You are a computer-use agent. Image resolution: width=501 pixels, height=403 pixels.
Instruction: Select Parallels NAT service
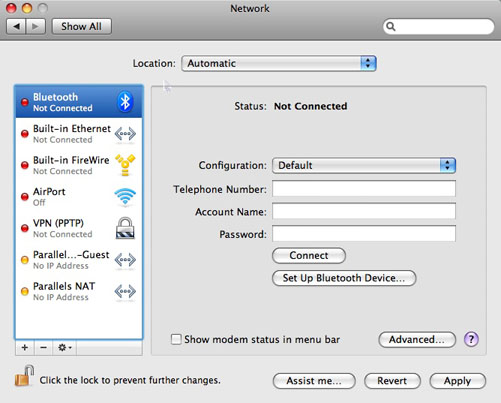(79, 291)
